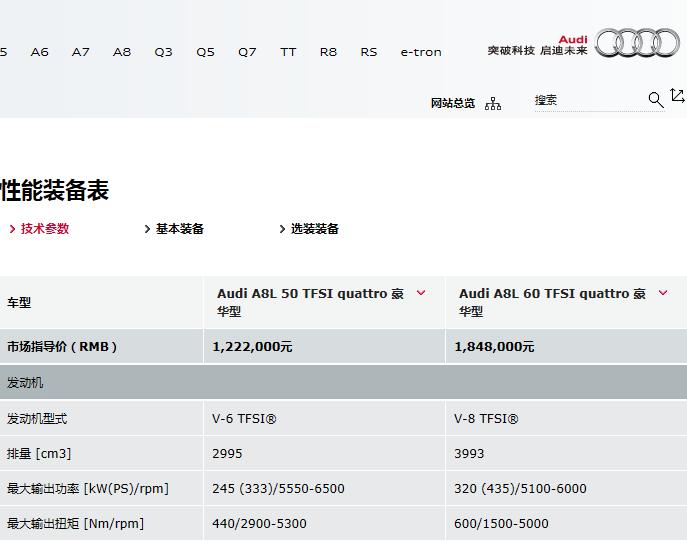Select the Audi A8L 60 TFSI quattro heading
Viewport: 687px width, 541px height.
click(x=552, y=302)
